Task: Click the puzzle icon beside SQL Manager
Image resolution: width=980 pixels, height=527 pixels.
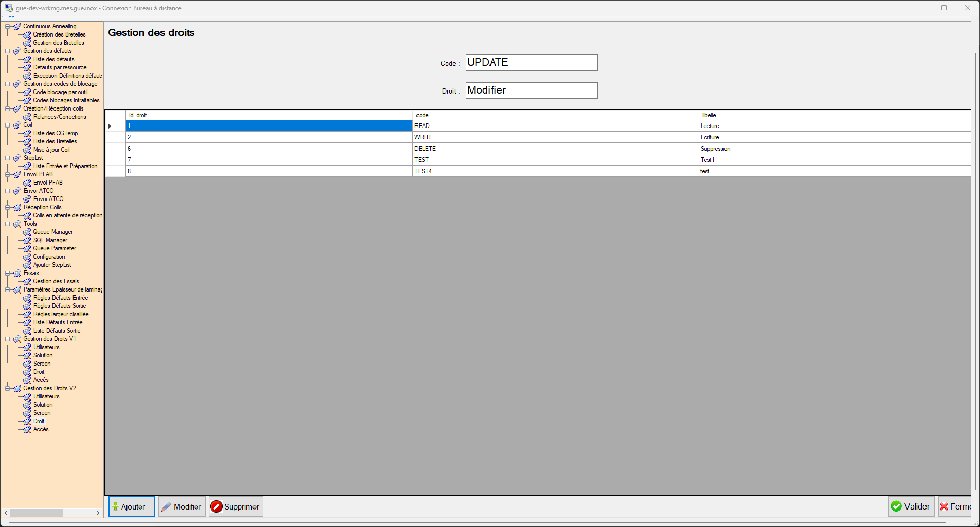Action: [27, 241]
